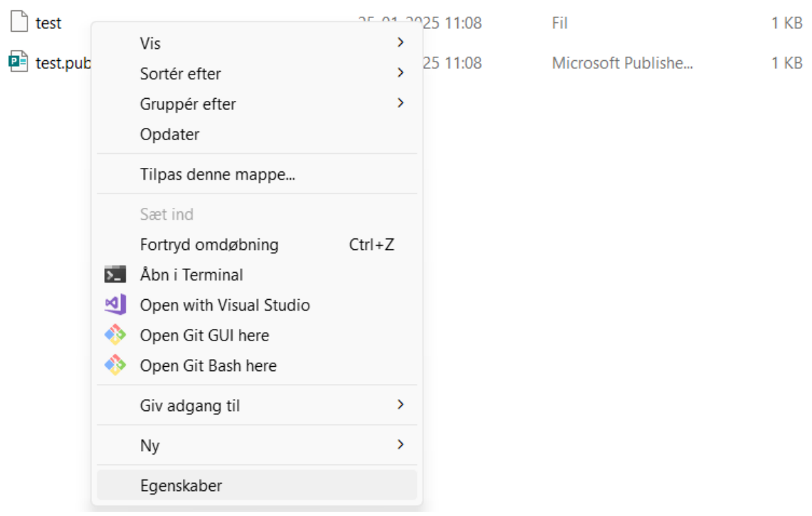Choose Open Git Bash here
Viewport: 812px width, 516px height.
(x=208, y=365)
